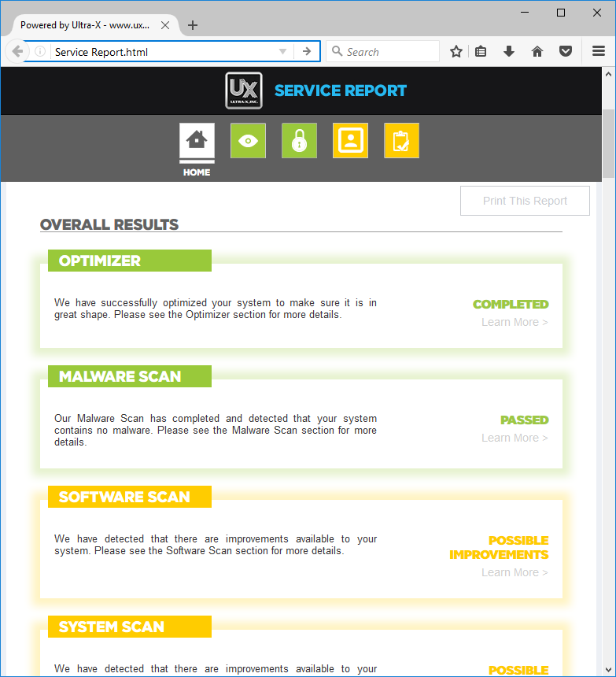Click Learn More under Optimizer COMPLETED
The image size is (616, 677).
515,322
